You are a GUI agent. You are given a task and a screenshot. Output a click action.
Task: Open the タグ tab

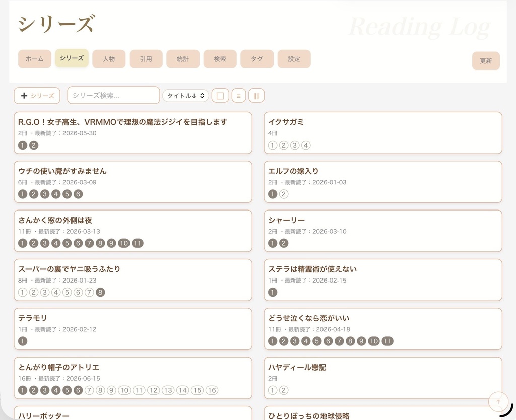pyautogui.click(x=257, y=59)
